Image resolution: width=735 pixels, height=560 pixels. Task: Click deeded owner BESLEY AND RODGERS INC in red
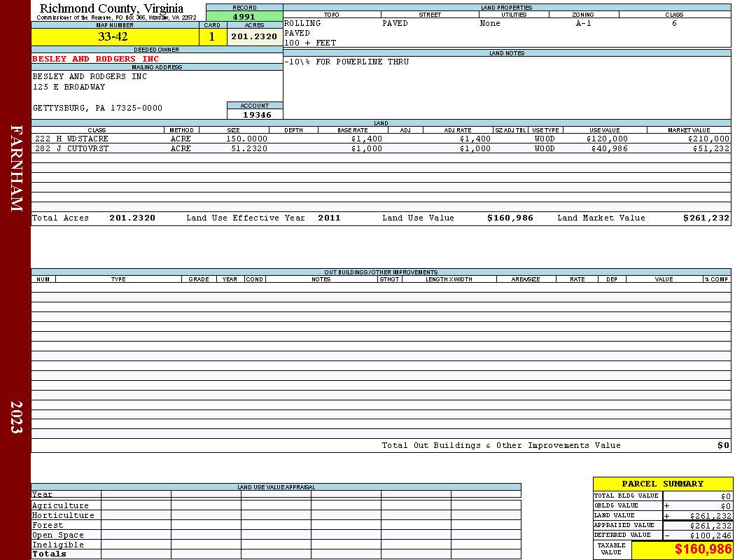(x=96, y=59)
